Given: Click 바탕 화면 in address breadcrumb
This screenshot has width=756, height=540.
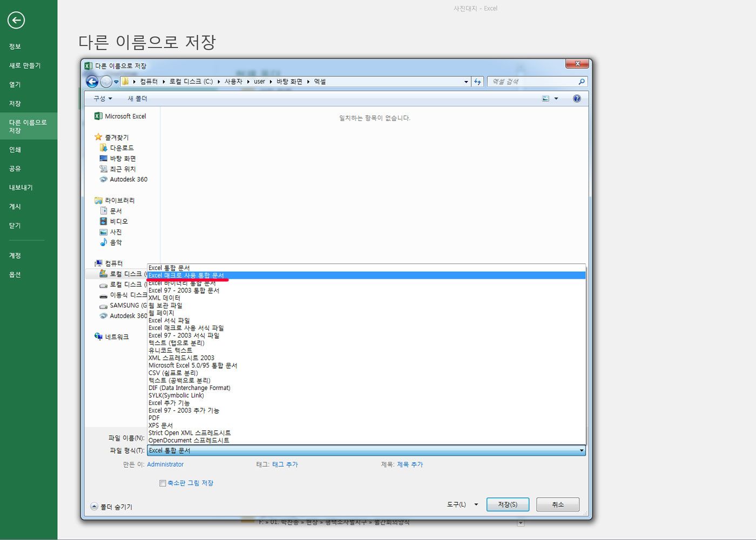Looking at the screenshot, I should pyautogui.click(x=289, y=82).
